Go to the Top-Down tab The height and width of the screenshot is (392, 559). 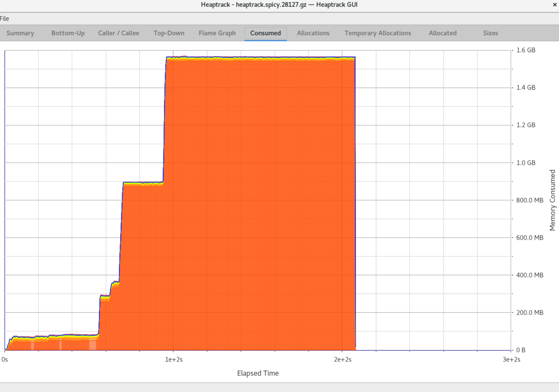click(x=169, y=33)
